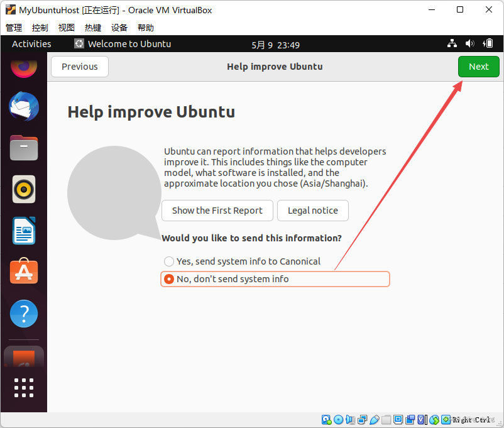Open the 视图 menu

(x=67, y=28)
